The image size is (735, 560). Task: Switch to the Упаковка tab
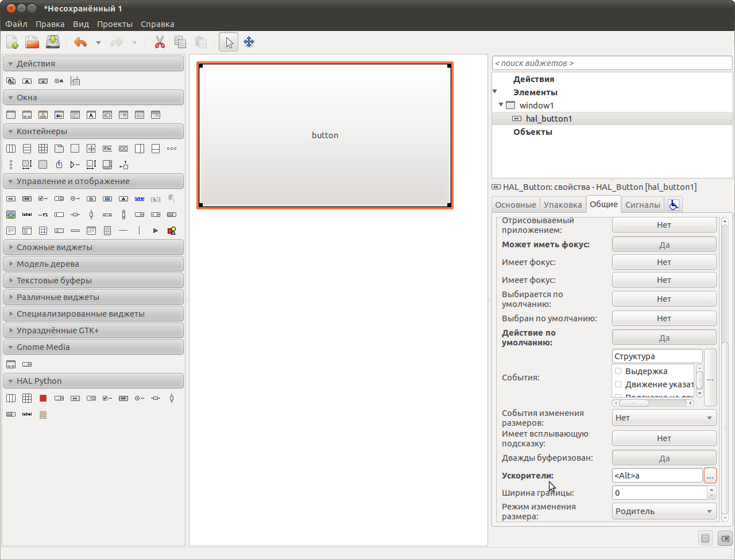[x=563, y=204]
